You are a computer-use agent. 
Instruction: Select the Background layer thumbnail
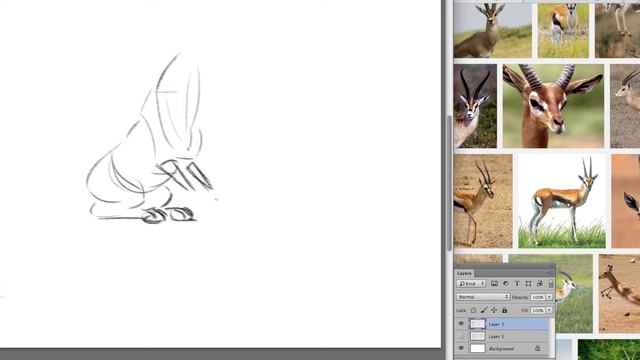(478, 348)
